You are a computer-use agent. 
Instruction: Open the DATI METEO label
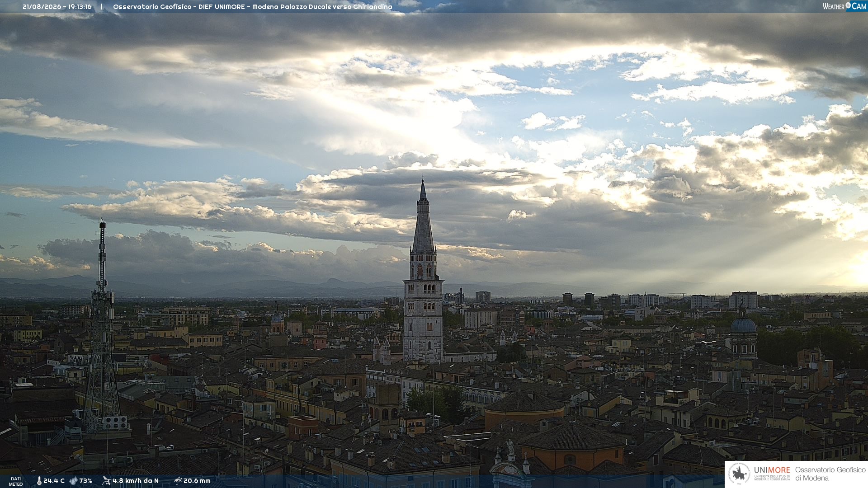[x=16, y=482]
